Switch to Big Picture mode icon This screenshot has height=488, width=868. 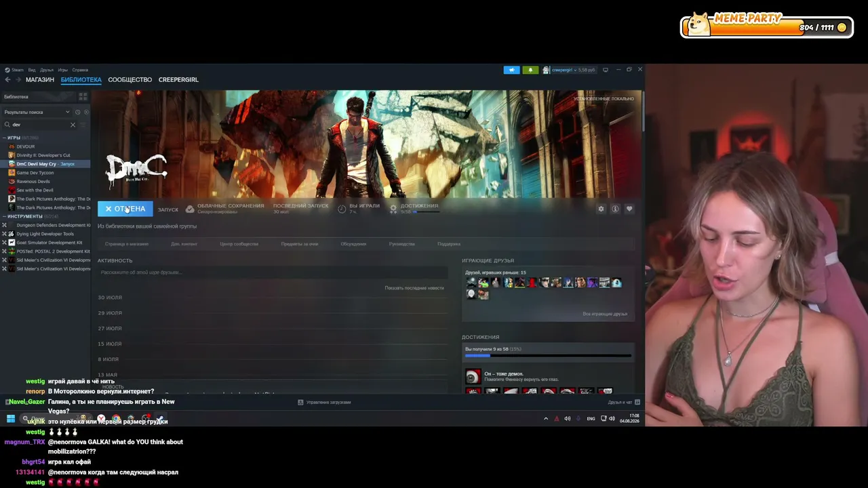coord(606,70)
